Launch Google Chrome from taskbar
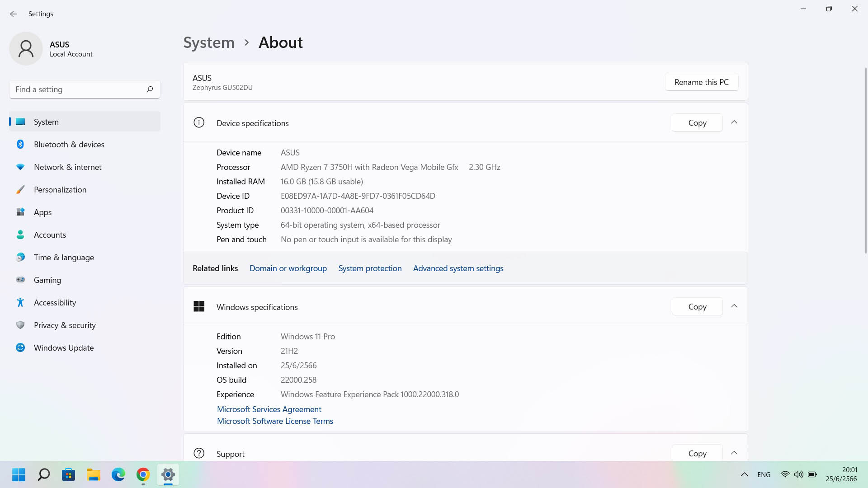868x488 pixels. 143,474
